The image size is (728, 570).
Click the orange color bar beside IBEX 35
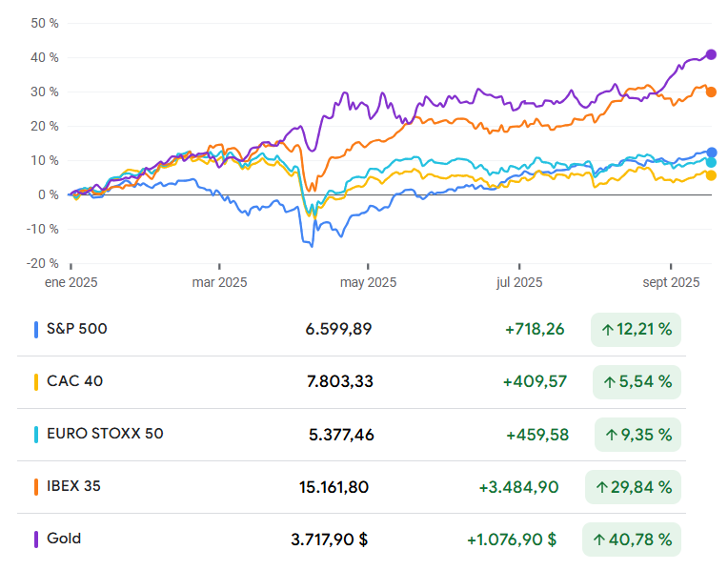click(36, 486)
